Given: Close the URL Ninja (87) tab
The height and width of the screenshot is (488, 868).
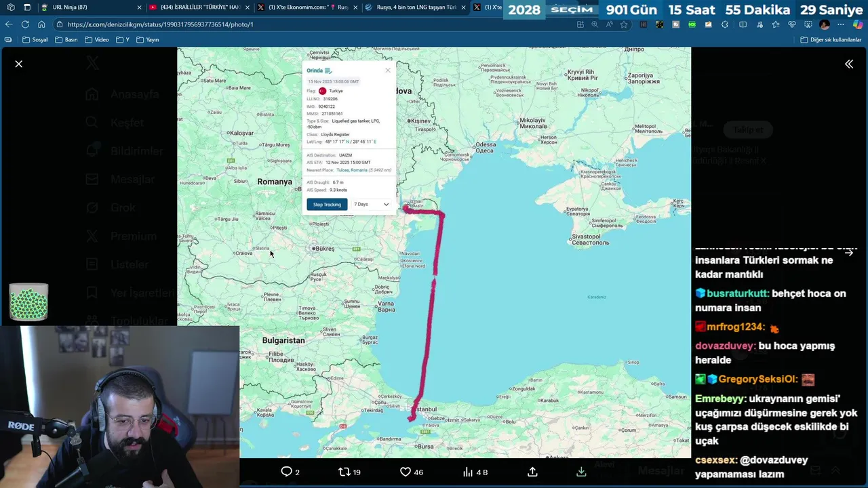Looking at the screenshot, I should click(x=139, y=7).
